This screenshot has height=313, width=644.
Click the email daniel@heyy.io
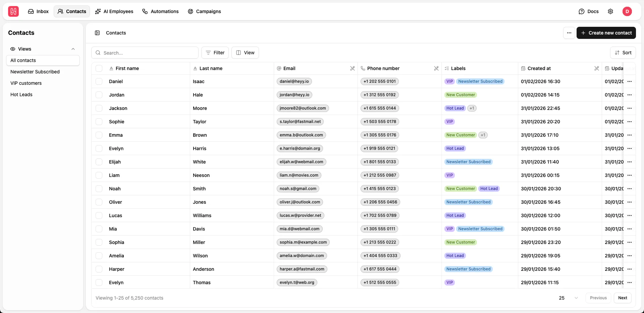294,81
